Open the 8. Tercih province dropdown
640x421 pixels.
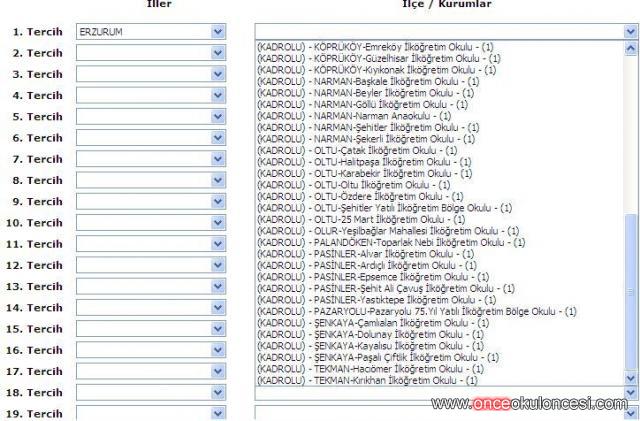[x=151, y=180]
